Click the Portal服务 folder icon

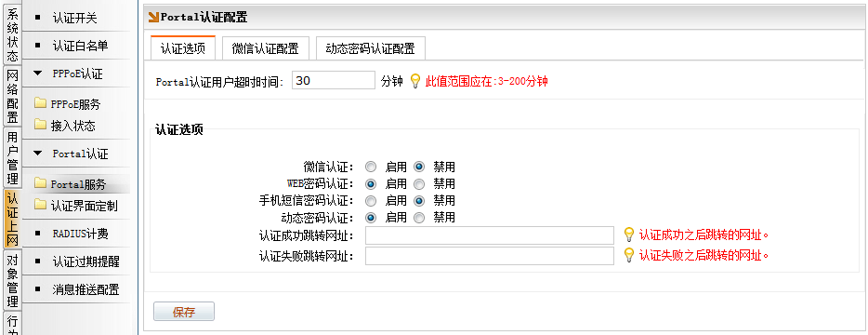coord(40,183)
